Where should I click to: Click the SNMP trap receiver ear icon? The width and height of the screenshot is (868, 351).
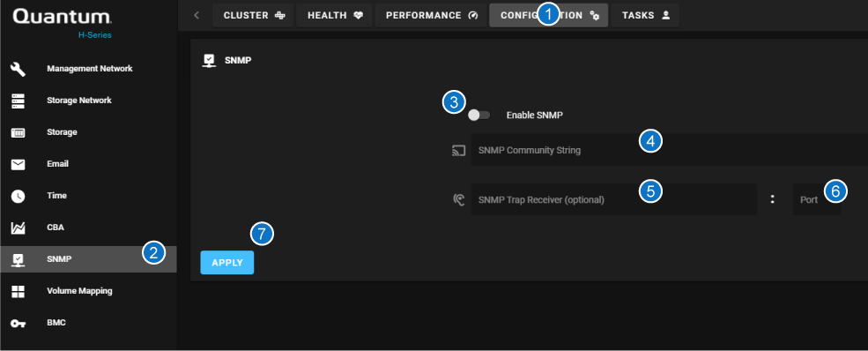click(458, 200)
